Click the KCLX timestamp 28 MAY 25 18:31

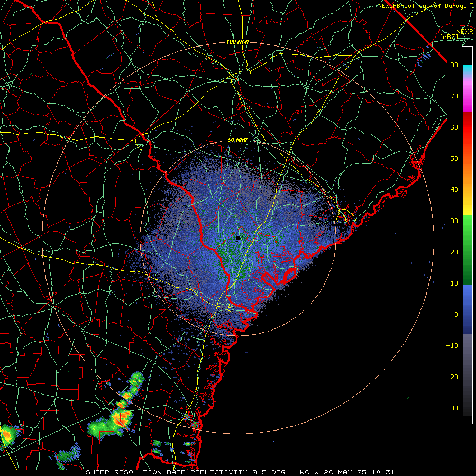point(347,472)
